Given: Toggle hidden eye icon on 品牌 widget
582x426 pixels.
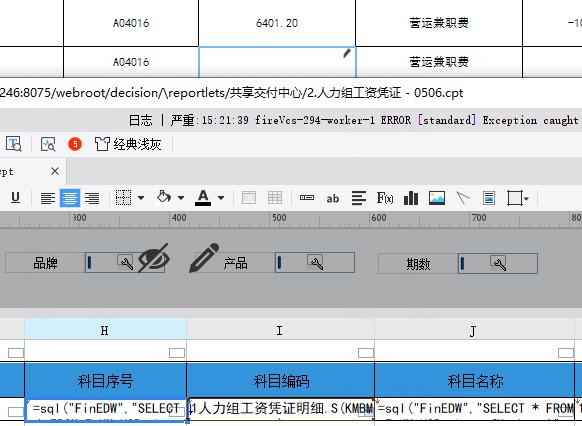Looking at the screenshot, I should 154,258.
